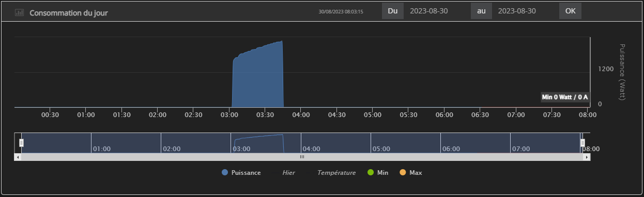The height and width of the screenshot is (197, 644).
Task: Click the au end date label button
Action: point(481,11)
